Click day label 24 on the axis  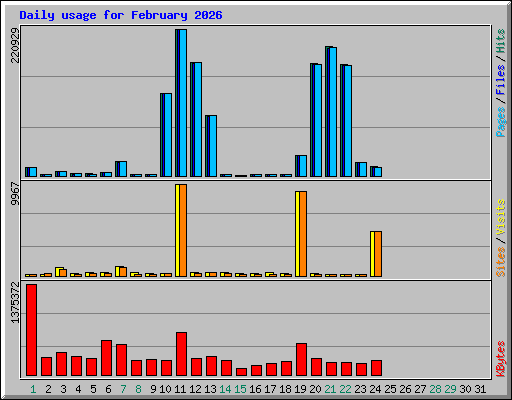pyautogui.click(x=375, y=389)
